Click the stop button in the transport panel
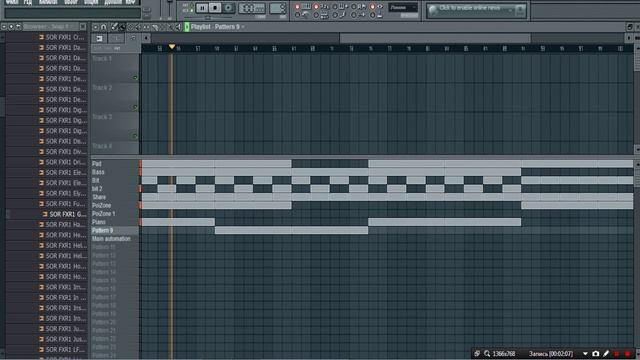This screenshot has height=360, width=640. 215,8
